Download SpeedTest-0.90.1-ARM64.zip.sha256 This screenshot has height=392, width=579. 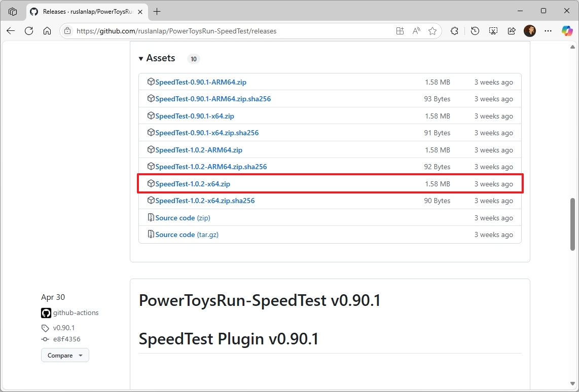[x=213, y=99]
